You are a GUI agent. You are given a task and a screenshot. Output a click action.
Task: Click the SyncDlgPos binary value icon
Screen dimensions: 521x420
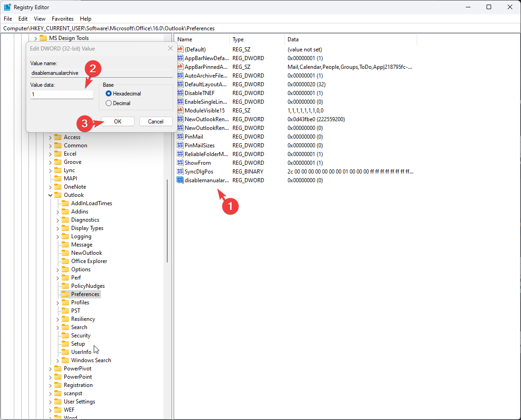click(x=180, y=172)
